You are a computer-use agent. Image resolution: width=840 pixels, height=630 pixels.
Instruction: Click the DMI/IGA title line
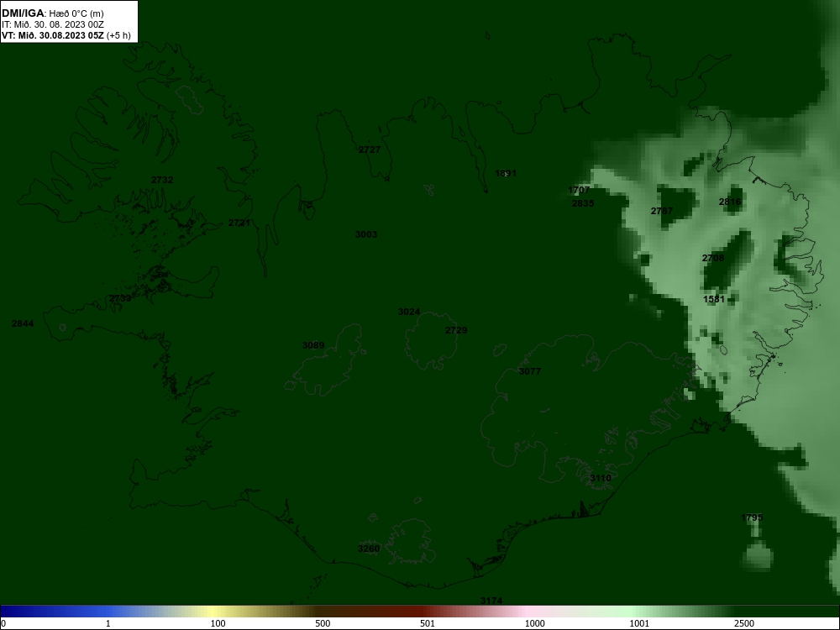pos(52,13)
